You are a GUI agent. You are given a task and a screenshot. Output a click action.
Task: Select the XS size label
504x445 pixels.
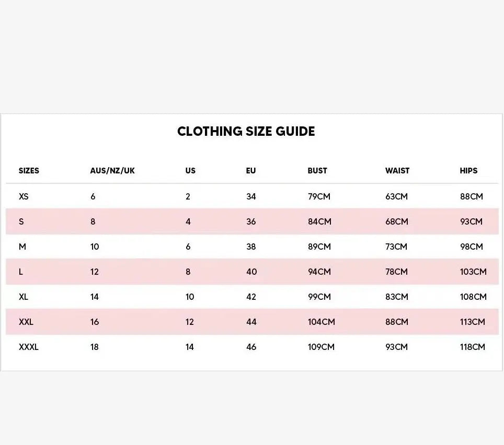click(x=24, y=197)
